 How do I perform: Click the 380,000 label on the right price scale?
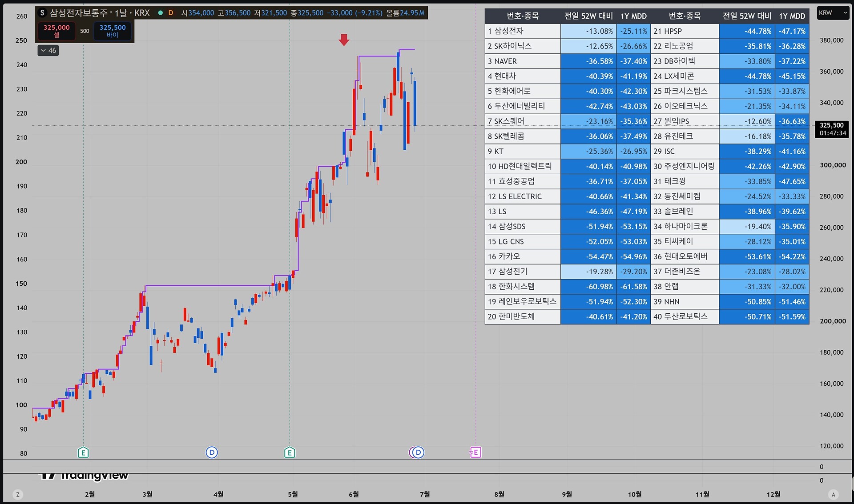(832, 40)
